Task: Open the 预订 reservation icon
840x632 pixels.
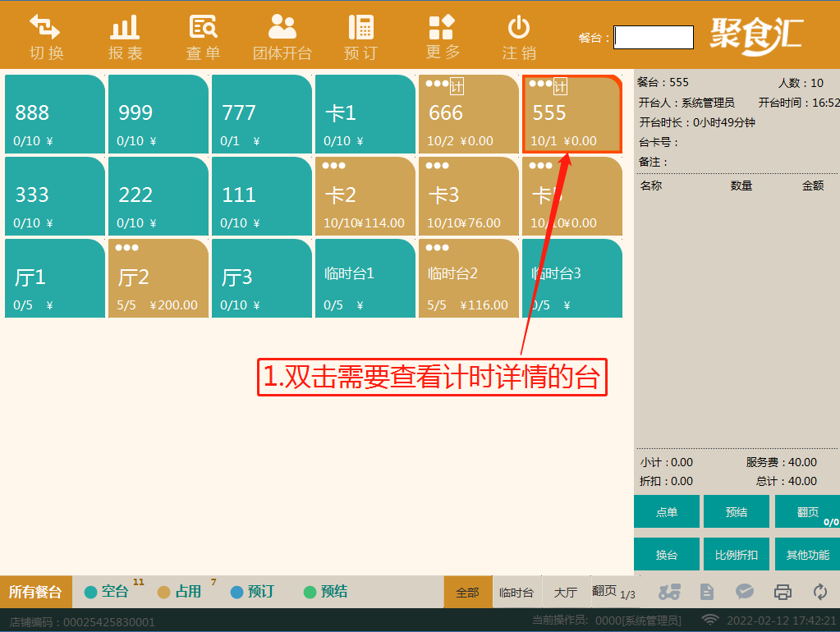Action: coord(361,27)
